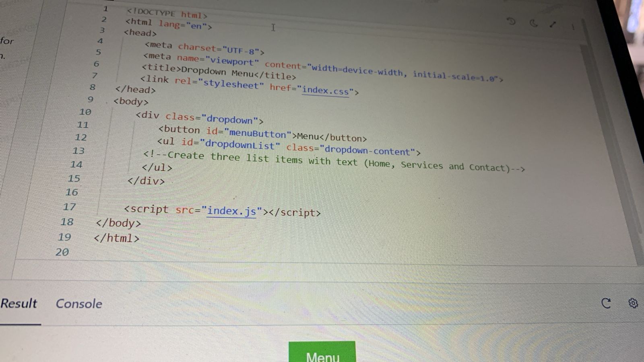Expand the editor to fullscreen

pos(553,25)
